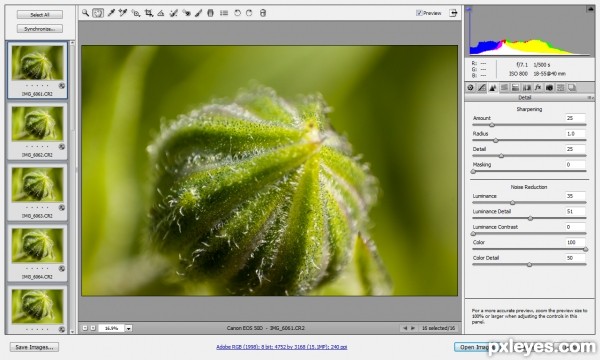
Task: Click the Luminance Contrast value field
Action: point(576,227)
